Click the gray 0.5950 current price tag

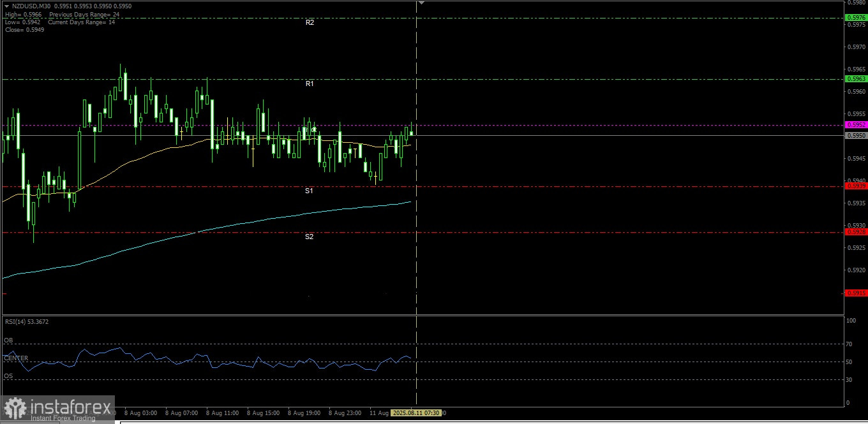point(856,135)
